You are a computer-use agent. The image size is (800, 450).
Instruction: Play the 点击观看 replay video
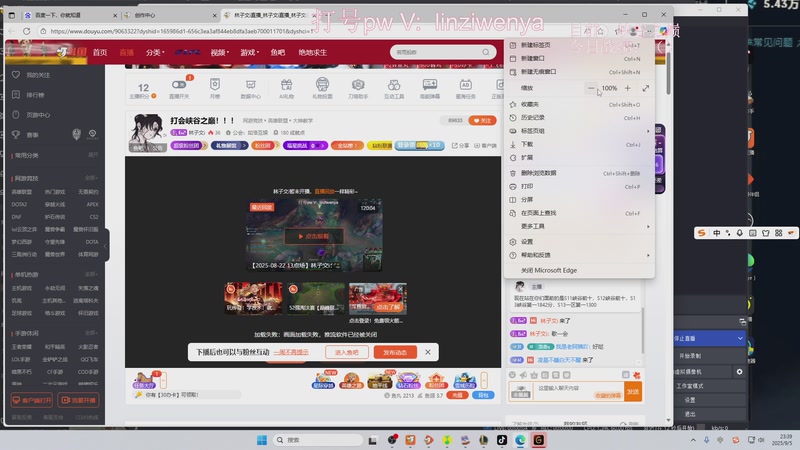click(x=313, y=236)
